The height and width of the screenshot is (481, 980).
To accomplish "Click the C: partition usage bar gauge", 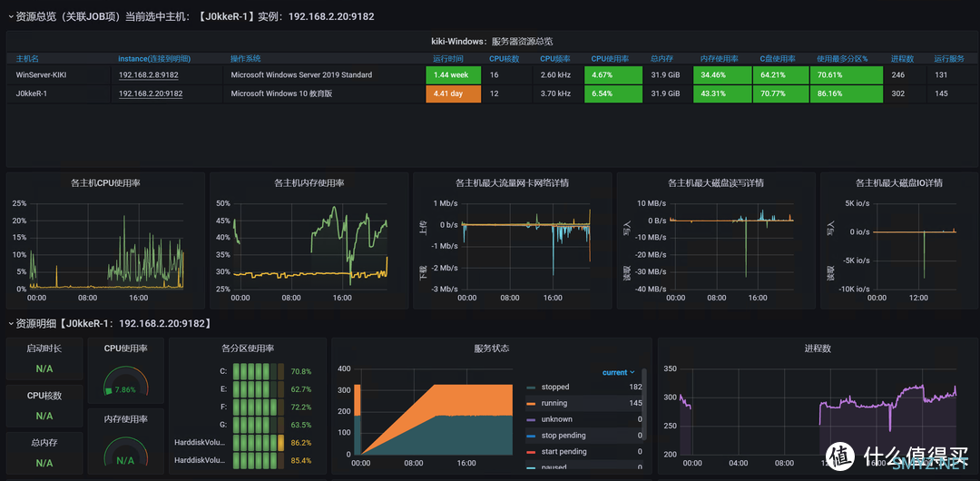I will [259, 371].
